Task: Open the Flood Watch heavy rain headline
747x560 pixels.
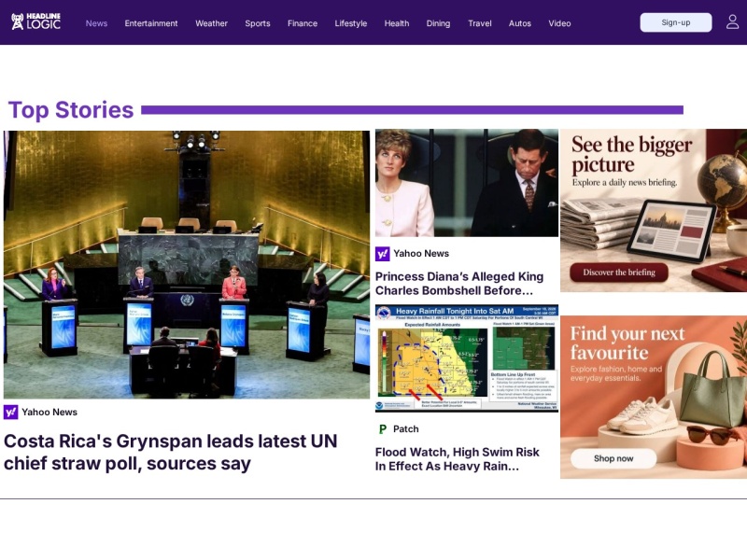Action: coord(458,459)
